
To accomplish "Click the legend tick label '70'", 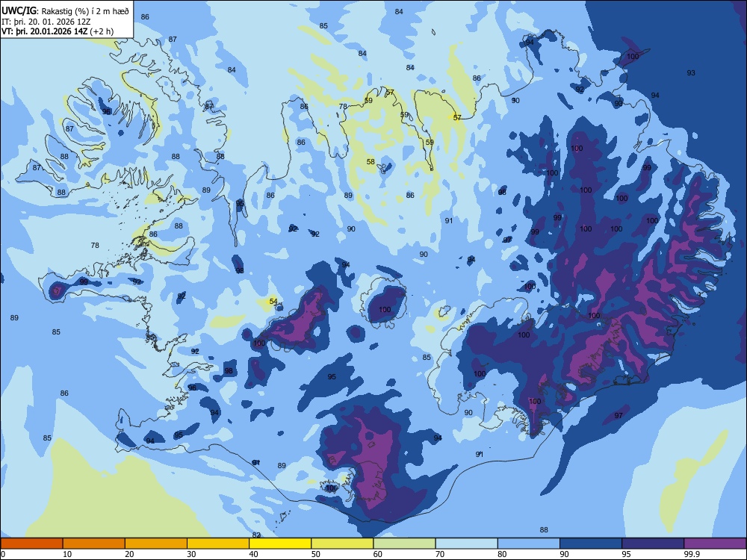I will [x=440, y=554].
